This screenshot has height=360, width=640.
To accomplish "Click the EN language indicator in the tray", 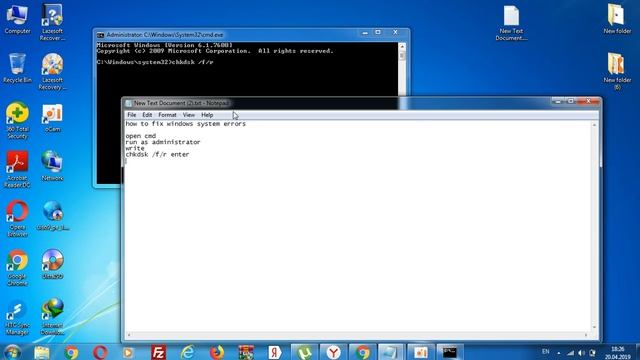I will [545, 352].
